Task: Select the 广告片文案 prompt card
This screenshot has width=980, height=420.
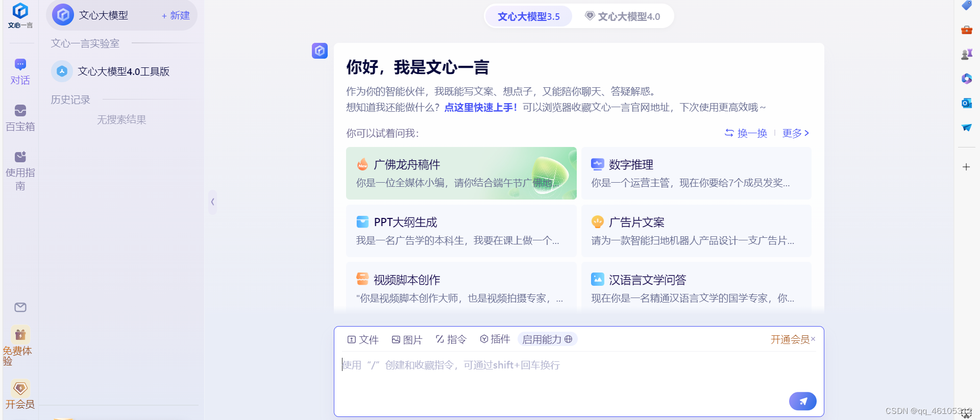Action: tap(696, 231)
